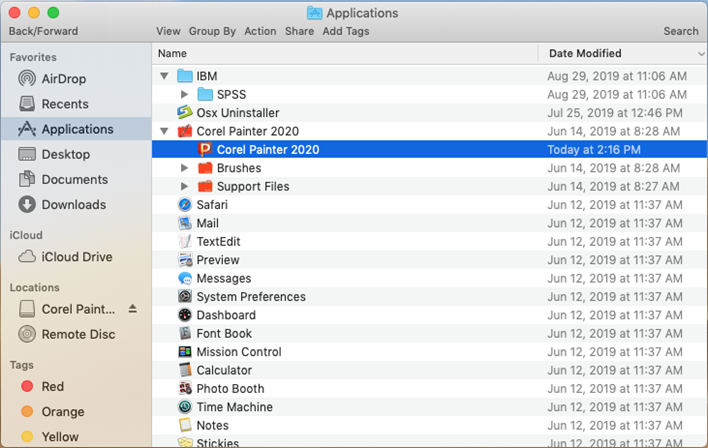
Task: Expand the Support Files folder
Action: (x=184, y=187)
